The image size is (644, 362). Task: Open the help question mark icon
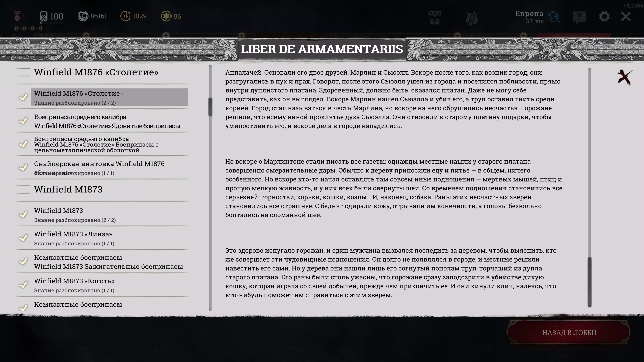point(579,17)
